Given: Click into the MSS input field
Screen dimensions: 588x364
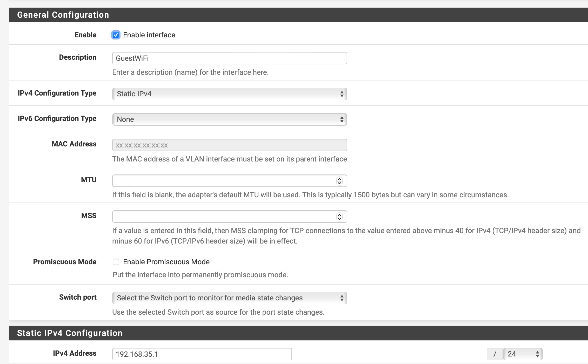Looking at the screenshot, I should 223,217.
